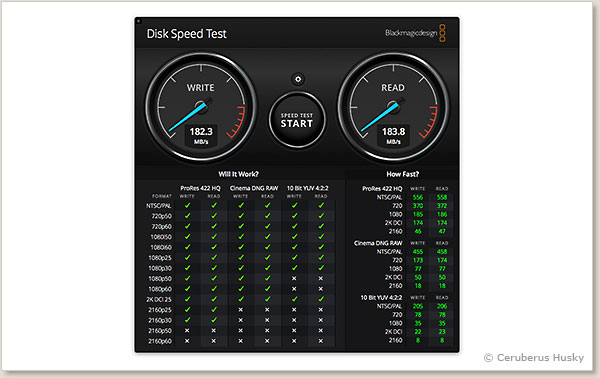Click Cinema DNG RAW heading in How Fast panel
The height and width of the screenshot is (378, 600).
[x=378, y=243]
